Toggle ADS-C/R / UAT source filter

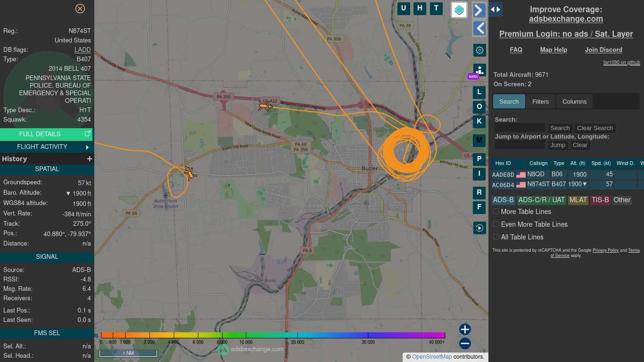(x=542, y=200)
